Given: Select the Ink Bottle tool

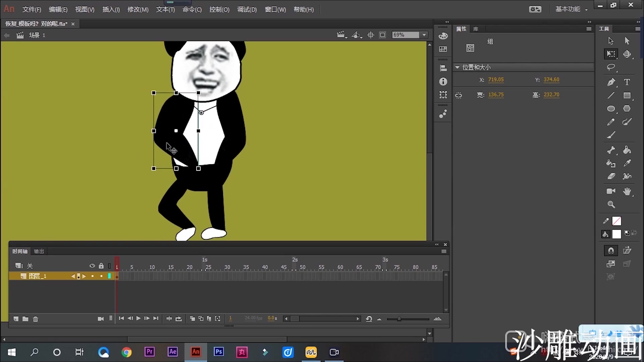Looking at the screenshot, I should [x=611, y=163].
